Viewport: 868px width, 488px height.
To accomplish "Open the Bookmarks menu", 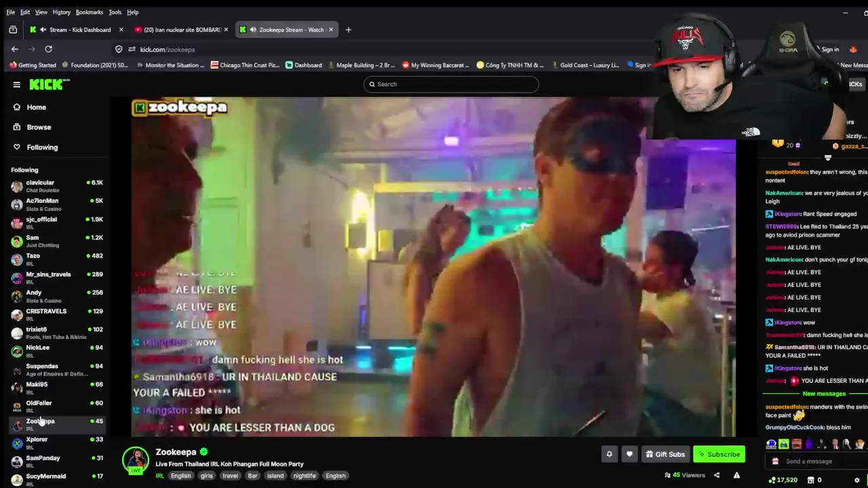I will (90, 12).
